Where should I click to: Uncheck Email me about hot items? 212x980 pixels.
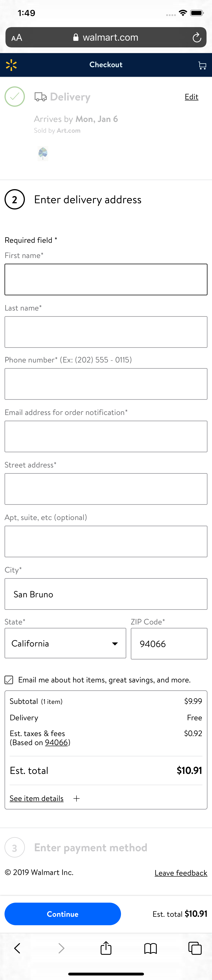pyautogui.click(x=9, y=680)
